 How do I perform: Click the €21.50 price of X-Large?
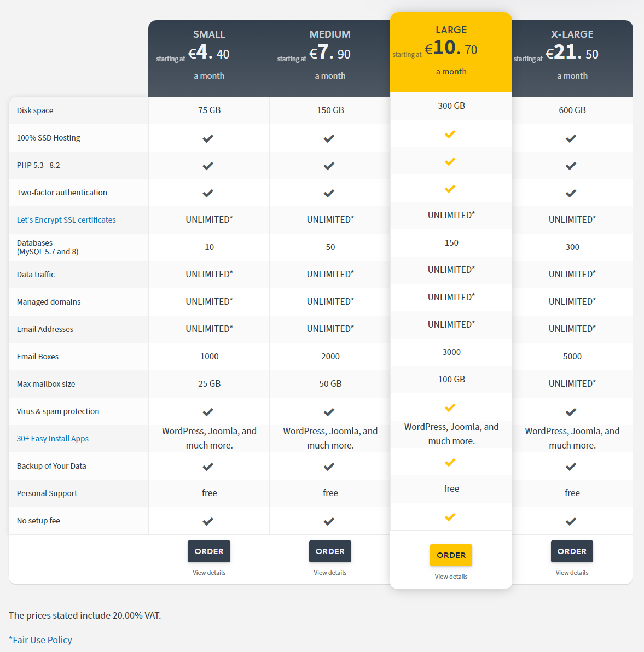tap(572, 53)
